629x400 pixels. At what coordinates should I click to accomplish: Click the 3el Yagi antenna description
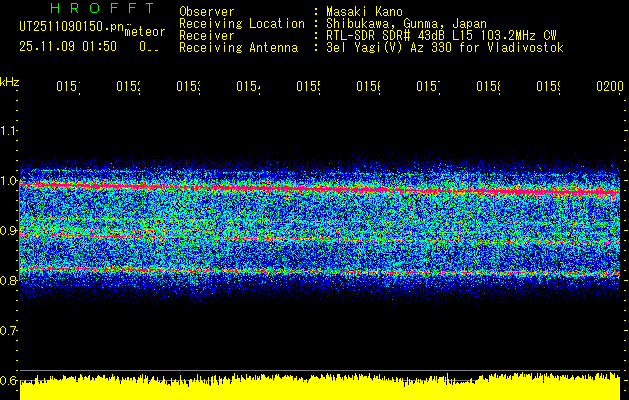(445, 48)
